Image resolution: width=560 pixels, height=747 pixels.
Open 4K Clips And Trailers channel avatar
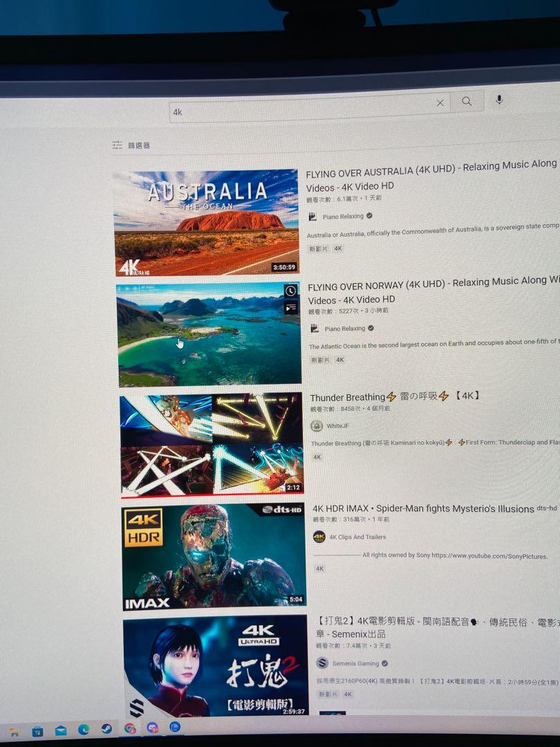tap(319, 537)
